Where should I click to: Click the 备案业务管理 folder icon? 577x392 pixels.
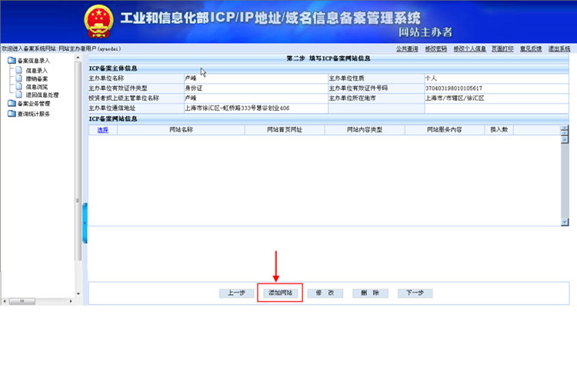coord(12,103)
